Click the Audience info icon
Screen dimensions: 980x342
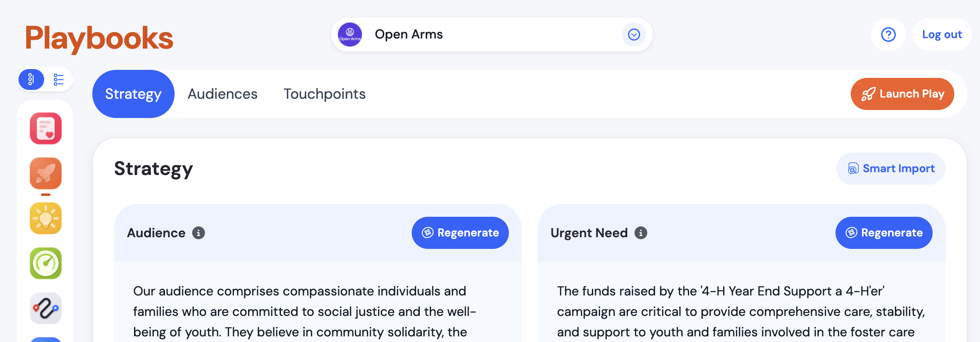(x=198, y=233)
